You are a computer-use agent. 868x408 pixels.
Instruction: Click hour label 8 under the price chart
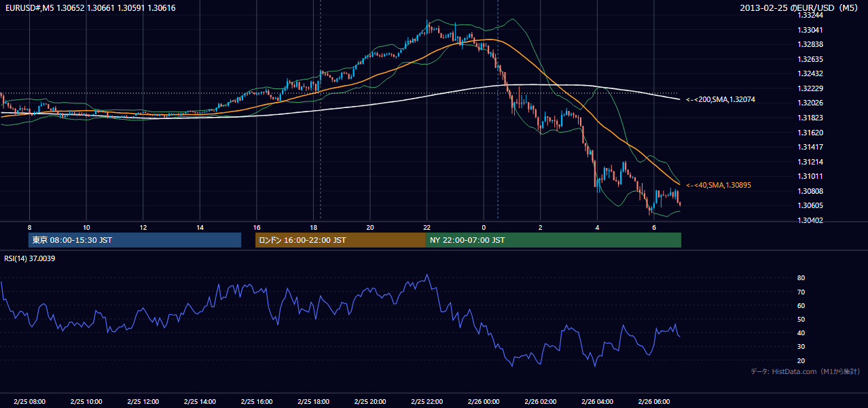pos(29,227)
